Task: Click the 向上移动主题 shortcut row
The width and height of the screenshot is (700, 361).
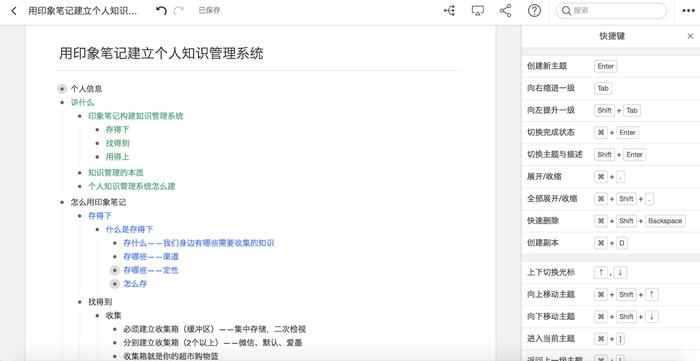Action: (611, 295)
